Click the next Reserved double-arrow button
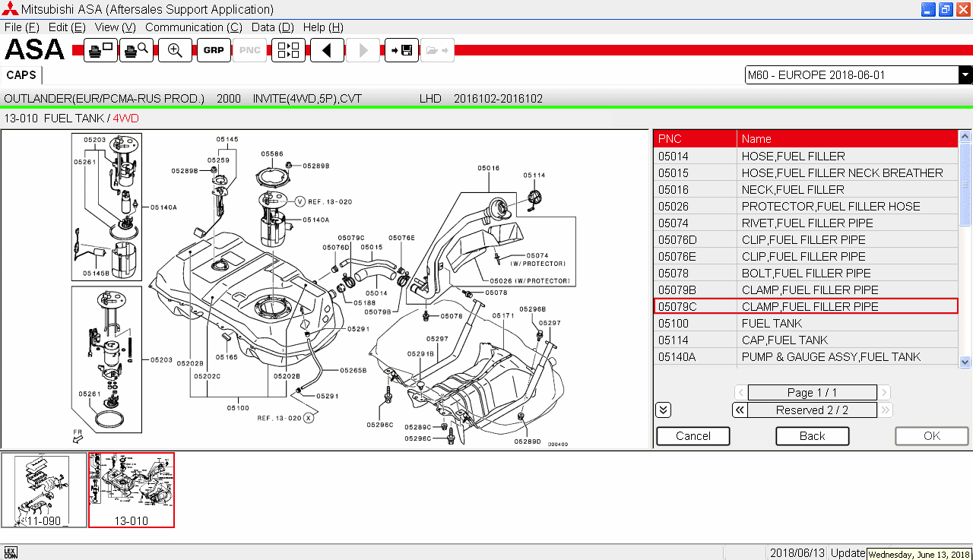Viewport: 973px width, 560px height. (885, 410)
